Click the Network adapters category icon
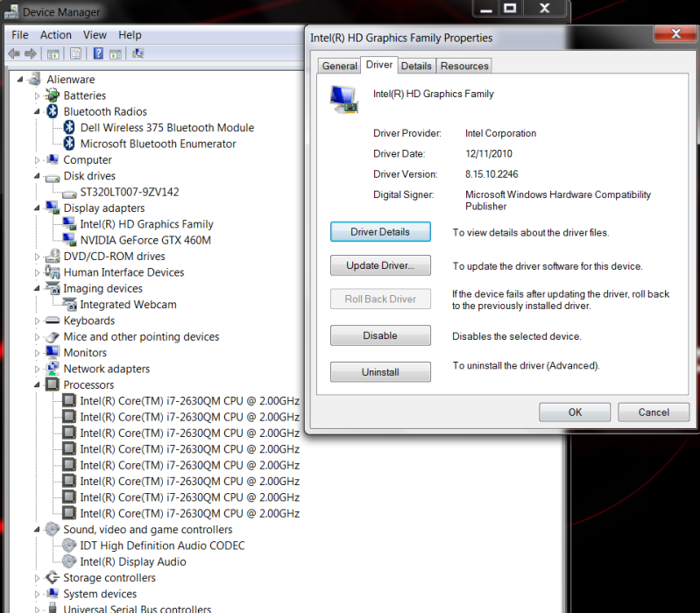This screenshot has height=613, width=700. 53,369
